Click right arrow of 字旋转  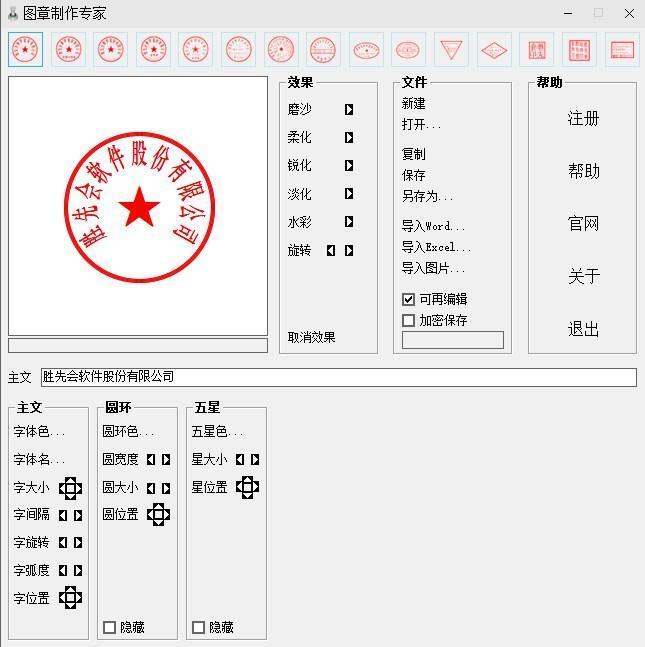point(78,543)
